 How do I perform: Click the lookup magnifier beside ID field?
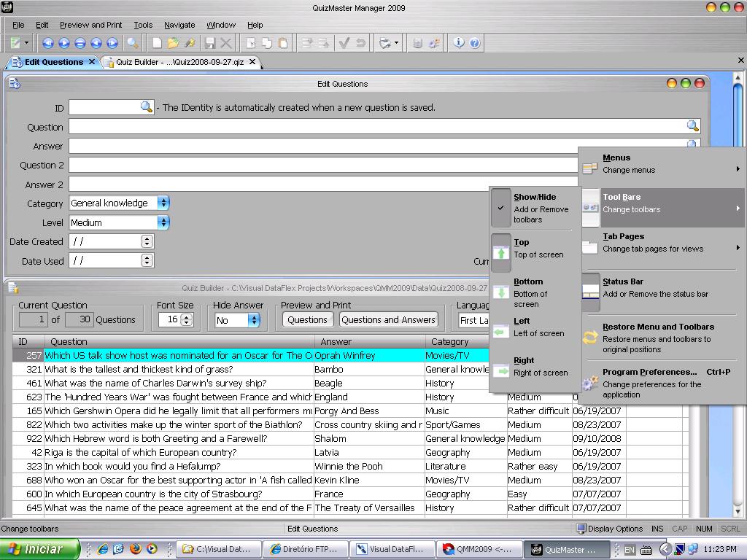(x=147, y=107)
